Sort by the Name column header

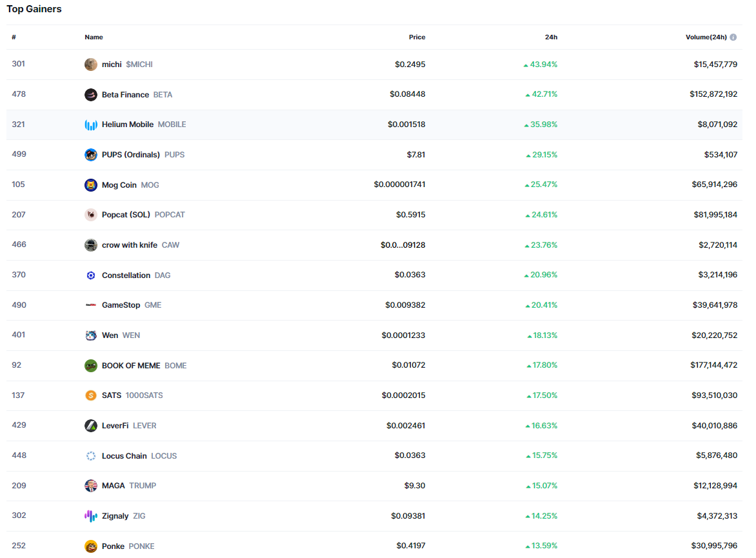point(94,37)
